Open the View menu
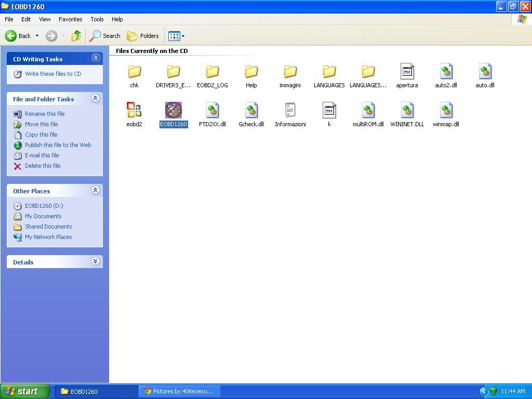Image resolution: width=532 pixels, height=399 pixels. coord(45,19)
